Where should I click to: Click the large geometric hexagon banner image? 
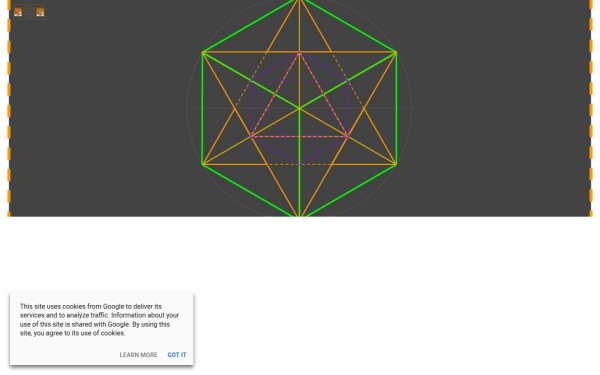coord(300,108)
